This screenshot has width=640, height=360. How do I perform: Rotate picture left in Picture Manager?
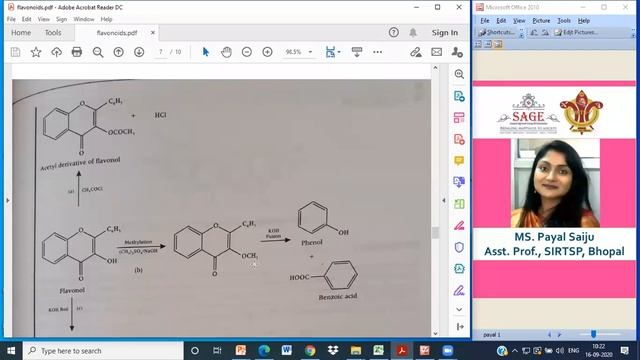pyautogui.click(x=534, y=32)
